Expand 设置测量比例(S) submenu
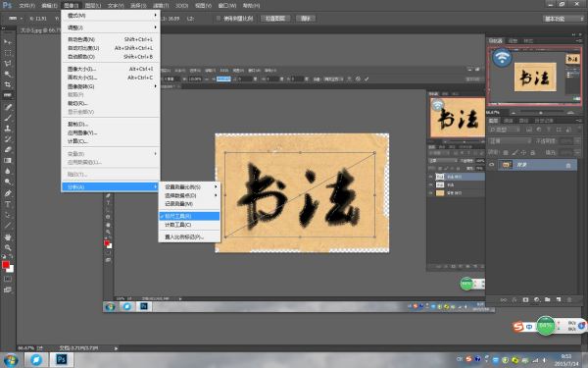The width and height of the screenshot is (588, 368). pyautogui.click(x=189, y=186)
